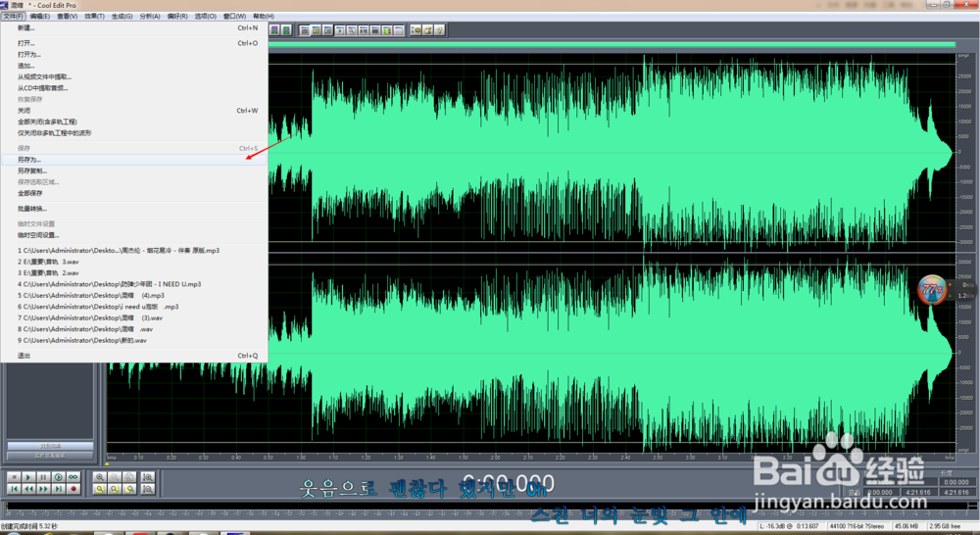
Task: Click the yellow Zoom to Selection icon
Action: (99, 489)
